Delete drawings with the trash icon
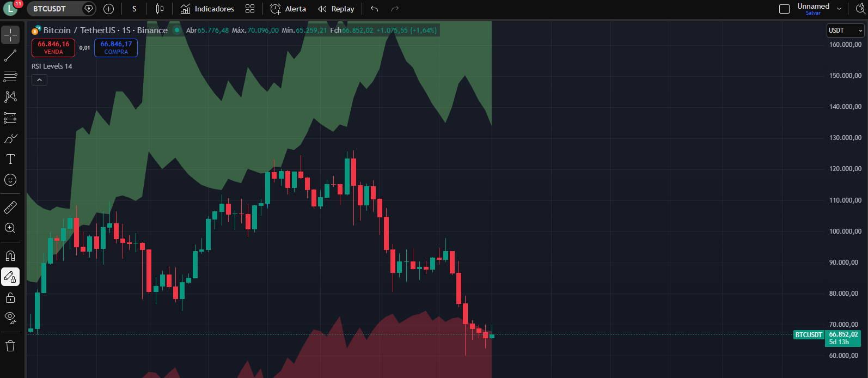 click(x=10, y=346)
